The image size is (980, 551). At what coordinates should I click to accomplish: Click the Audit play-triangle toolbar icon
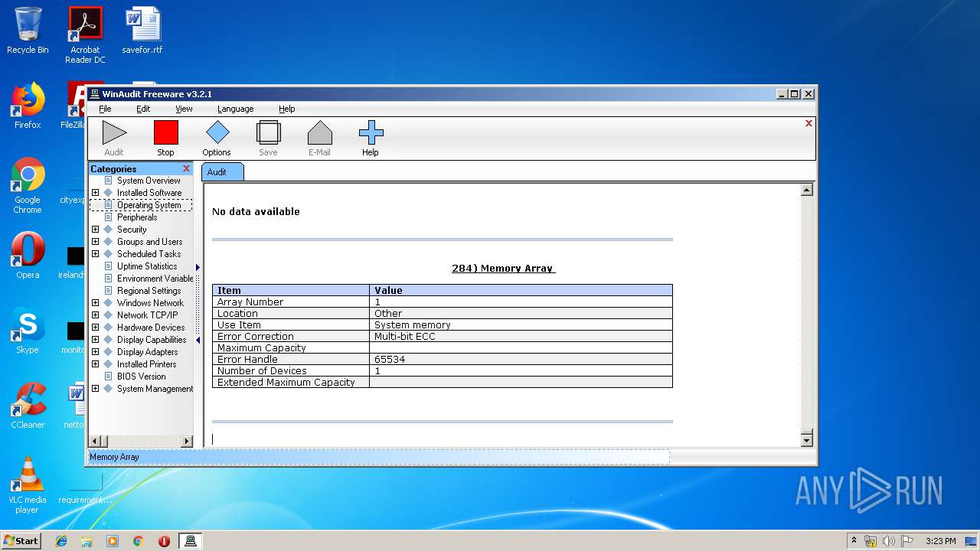(114, 133)
